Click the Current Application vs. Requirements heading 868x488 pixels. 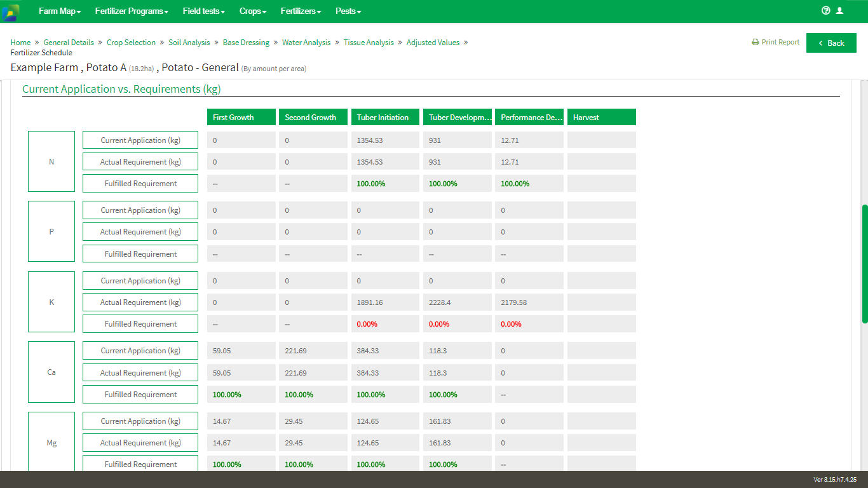tap(121, 89)
